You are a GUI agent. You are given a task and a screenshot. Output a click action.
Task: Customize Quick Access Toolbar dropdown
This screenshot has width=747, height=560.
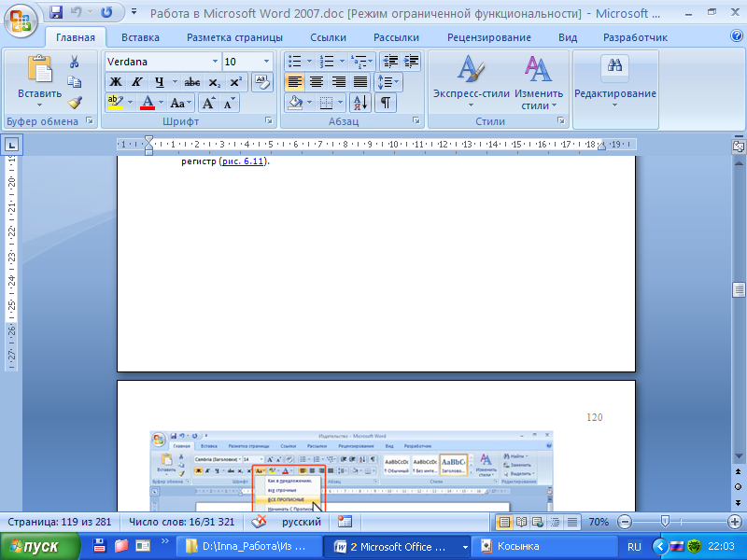[134, 11]
